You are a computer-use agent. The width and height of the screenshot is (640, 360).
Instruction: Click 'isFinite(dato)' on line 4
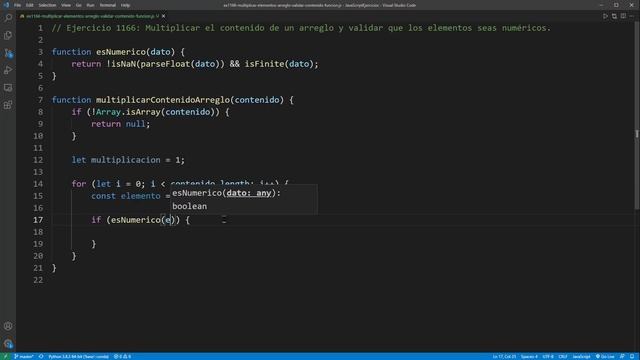tap(279, 64)
